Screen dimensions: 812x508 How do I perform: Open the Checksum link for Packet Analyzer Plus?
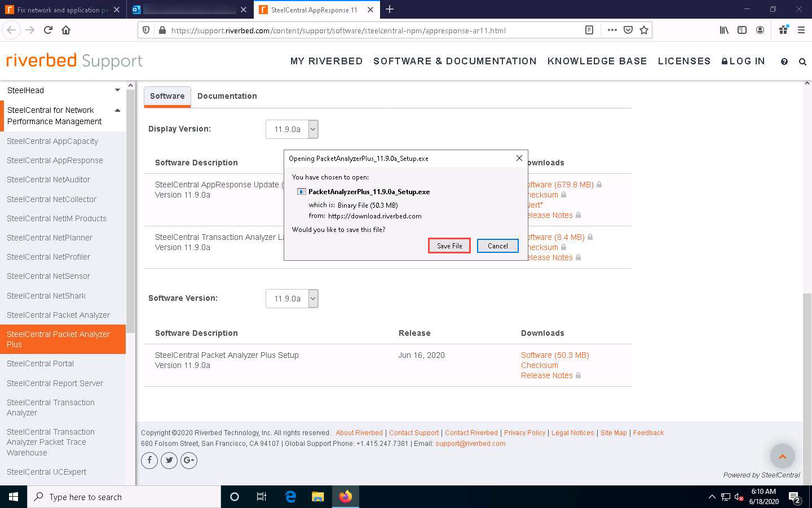point(540,365)
